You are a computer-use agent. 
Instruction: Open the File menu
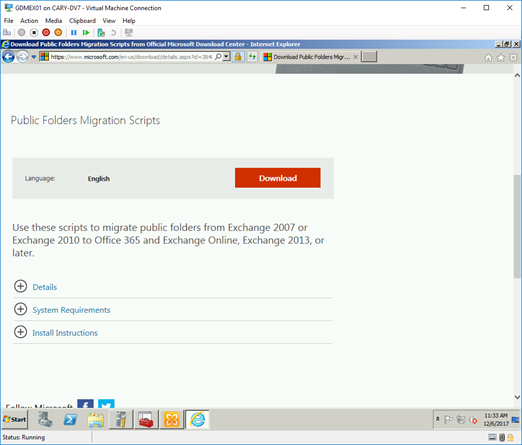coord(8,21)
